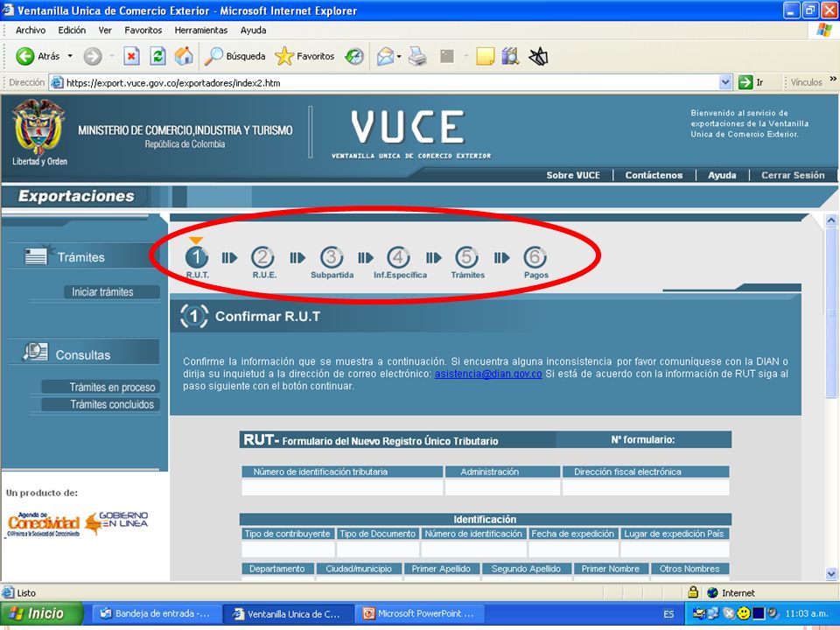Click the asistencia@dian.gov.co email link
This screenshot has width=840, height=630.
(488, 374)
